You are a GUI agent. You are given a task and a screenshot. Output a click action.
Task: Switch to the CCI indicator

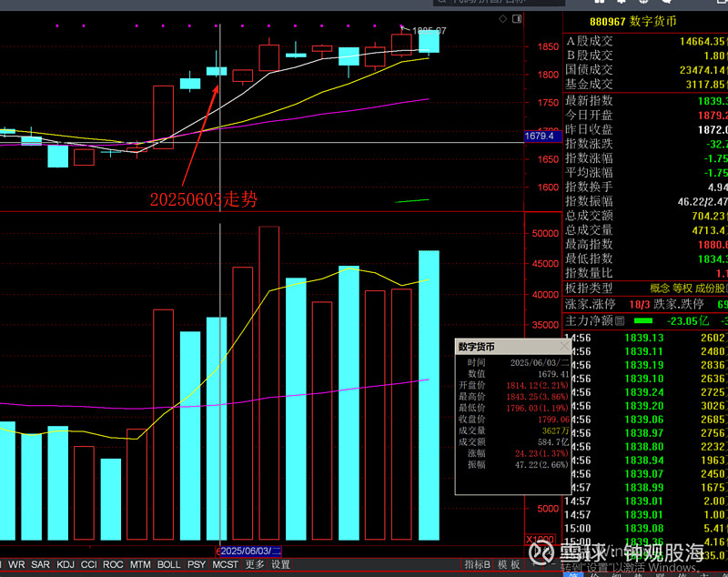tap(88, 564)
